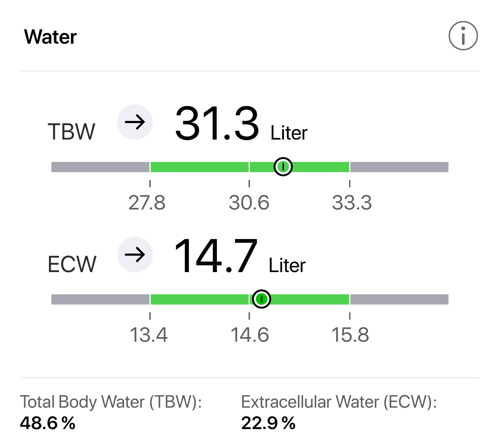
Task: Click the ECW range marker circle
Action: [261, 299]
